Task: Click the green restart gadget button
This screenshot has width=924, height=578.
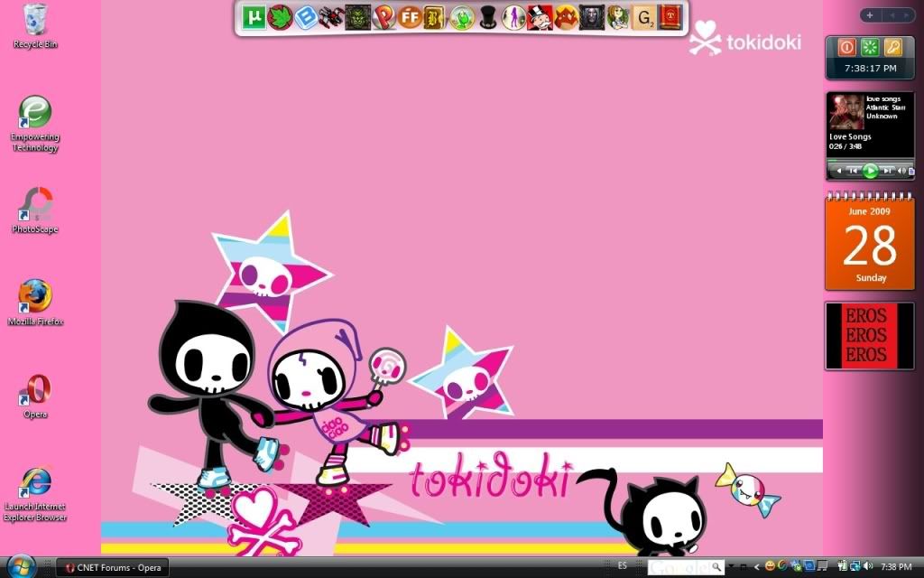Action: click(x=870, y=47)
